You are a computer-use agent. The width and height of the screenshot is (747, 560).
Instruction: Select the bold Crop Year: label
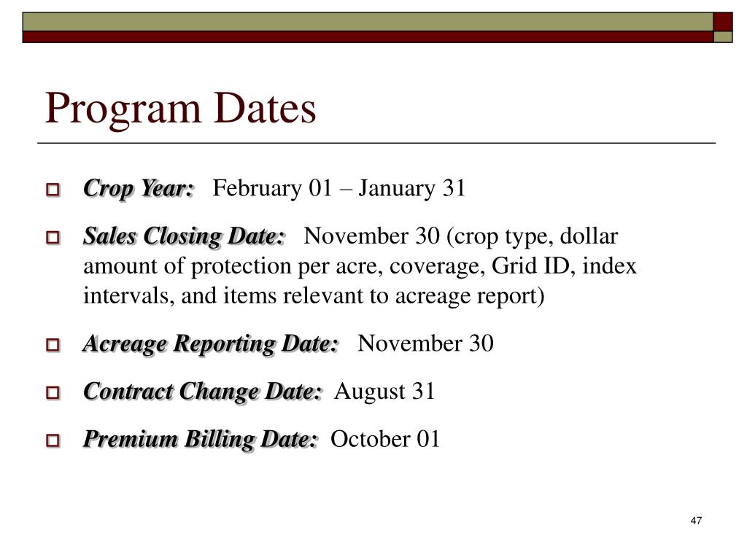139,188
